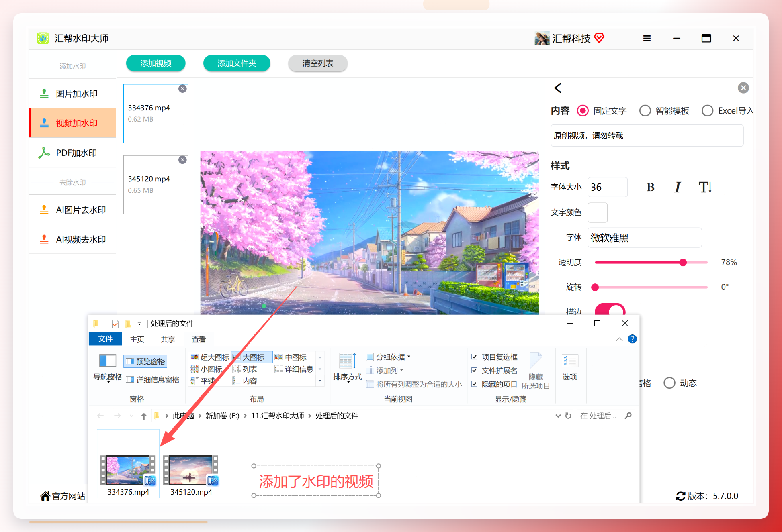Open the 文件 tab in Explorer
This screenshot has width=782, height=532.
point(105,339)
